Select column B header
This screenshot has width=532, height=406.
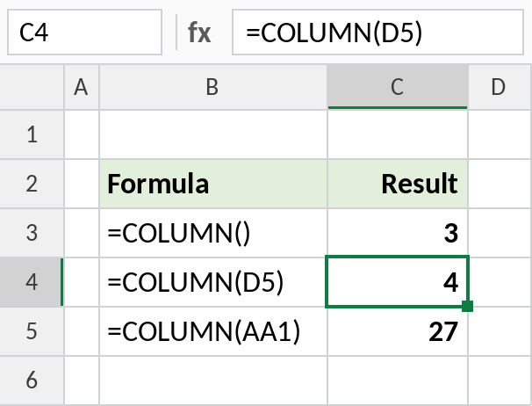pos(213,87)
